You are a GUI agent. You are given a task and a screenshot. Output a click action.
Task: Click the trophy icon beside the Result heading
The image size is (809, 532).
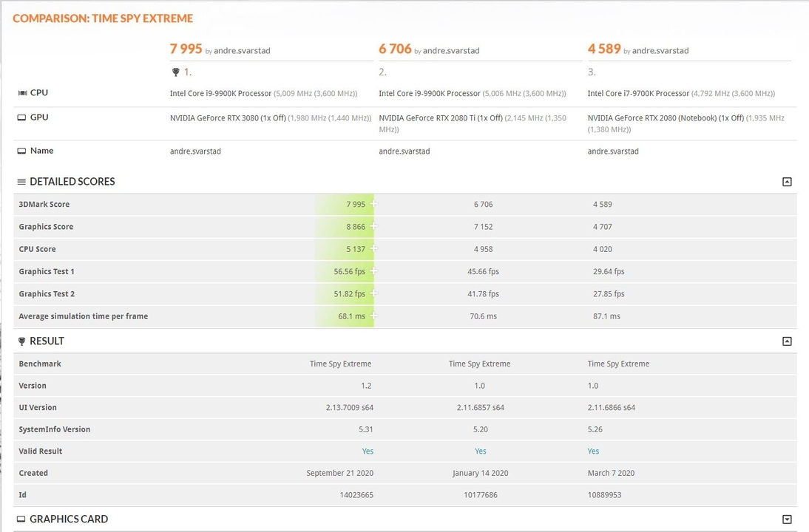tap(21, 341)
